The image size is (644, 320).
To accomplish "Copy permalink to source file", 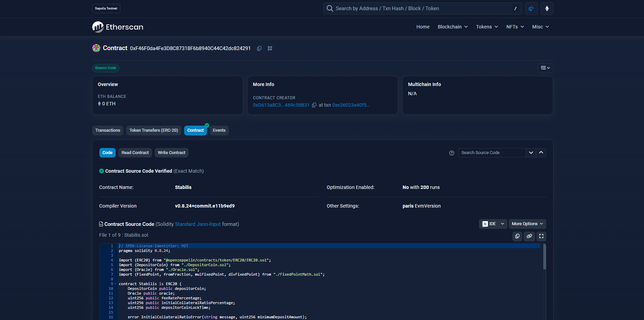I will click(529, 236).
